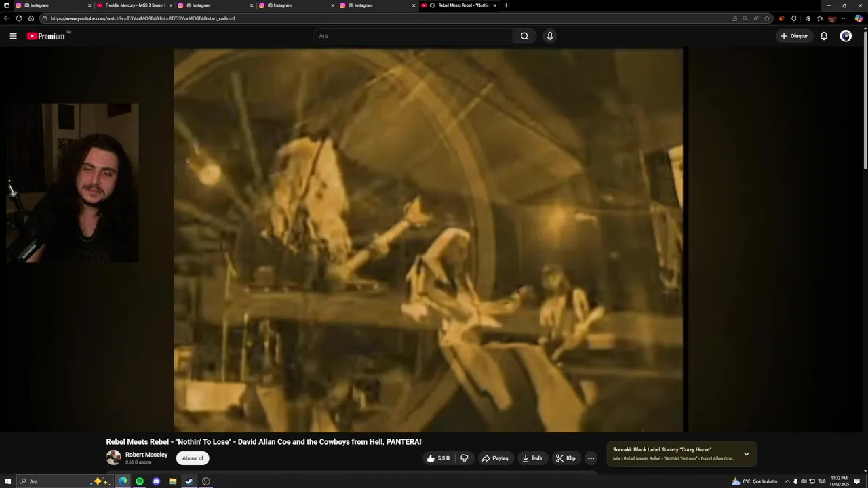Open the weather widget 6°C Çok bulutlu

[754, 481]
